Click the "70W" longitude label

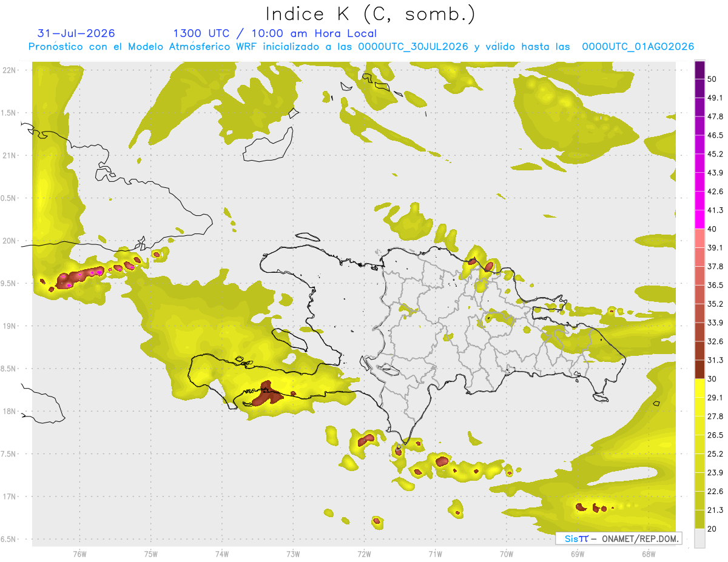click(x=506, y=553)
